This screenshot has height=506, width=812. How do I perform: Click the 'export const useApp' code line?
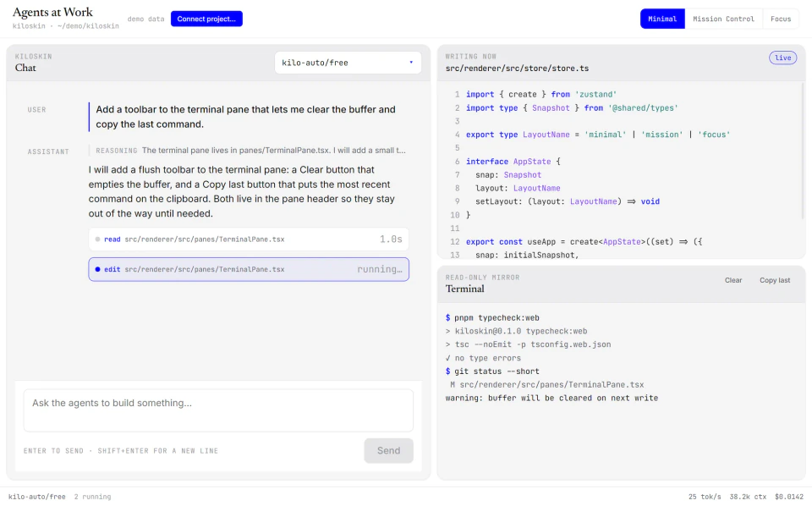584,242
